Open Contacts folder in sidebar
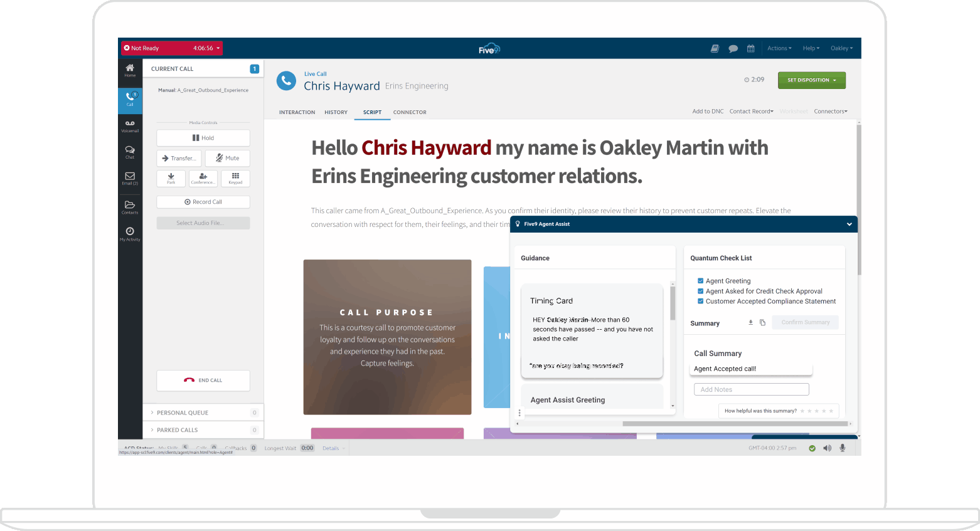This screenshot has width=980, height=531. tap(130, 207)
